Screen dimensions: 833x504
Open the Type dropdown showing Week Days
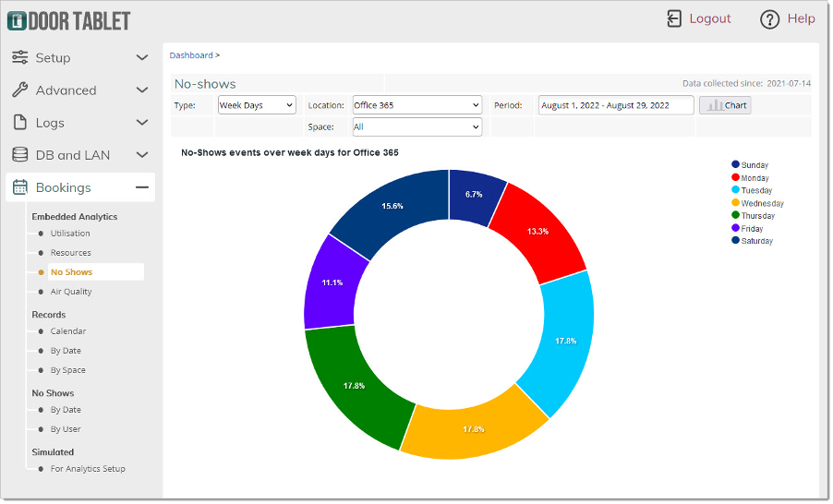click(x=257, y=105)
